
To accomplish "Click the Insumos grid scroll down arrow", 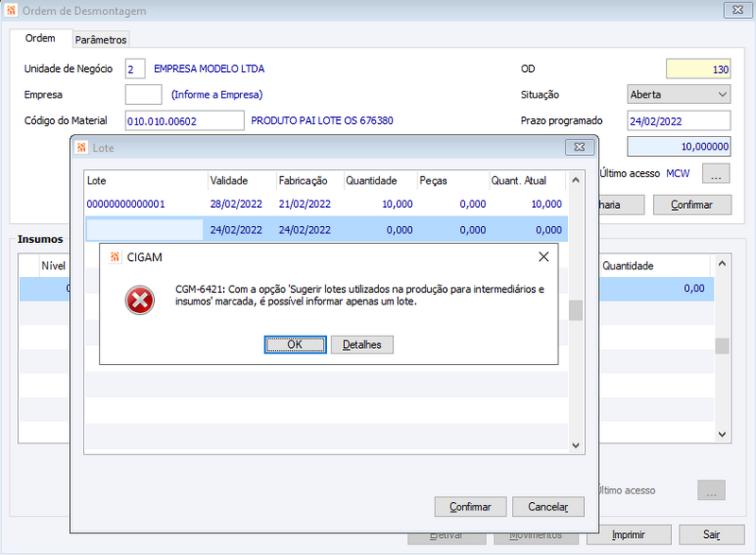I will pos(722,435).
